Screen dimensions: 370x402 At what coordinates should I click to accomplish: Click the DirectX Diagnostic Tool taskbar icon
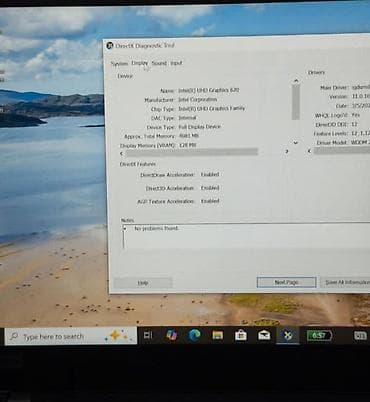coord(287,335)
